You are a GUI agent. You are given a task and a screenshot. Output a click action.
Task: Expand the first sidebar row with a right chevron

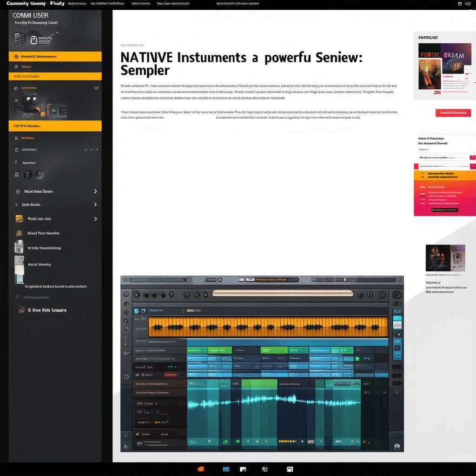pyautogui.click(x=95, y=192)
